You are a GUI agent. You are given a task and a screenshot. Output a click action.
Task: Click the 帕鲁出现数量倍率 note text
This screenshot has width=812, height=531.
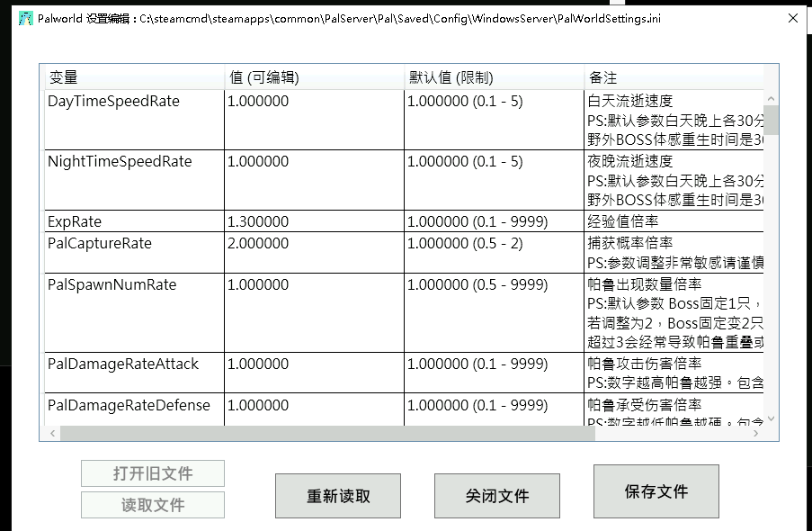645,284
